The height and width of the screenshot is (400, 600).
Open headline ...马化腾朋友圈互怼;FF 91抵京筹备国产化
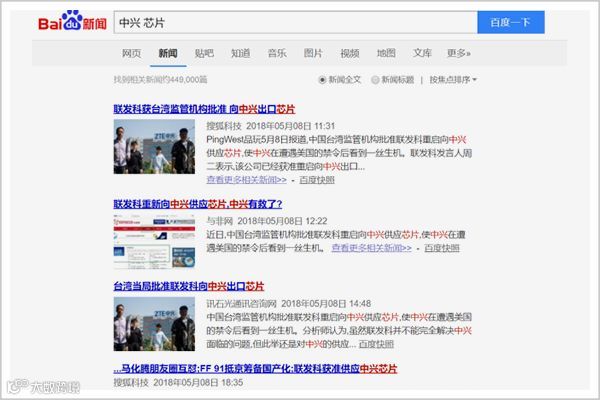pos(255,369)
